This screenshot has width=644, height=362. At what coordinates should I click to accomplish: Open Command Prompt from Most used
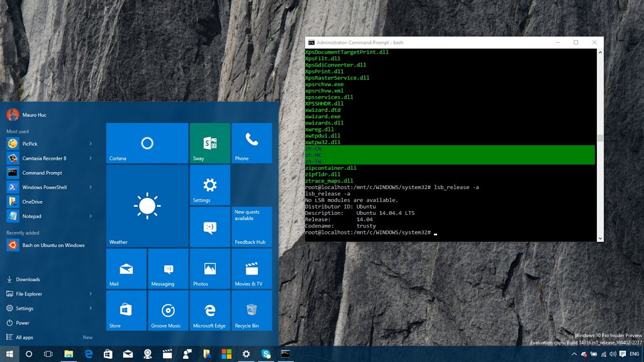42,173
